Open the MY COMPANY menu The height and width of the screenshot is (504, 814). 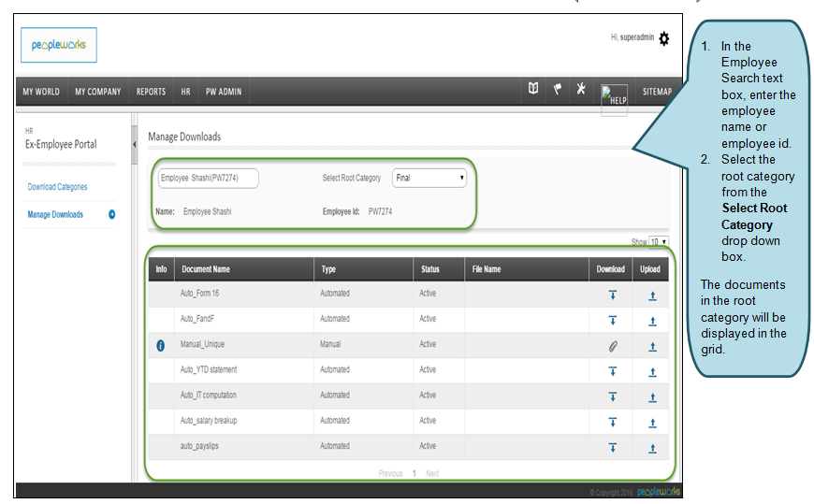tap(98, 92)
